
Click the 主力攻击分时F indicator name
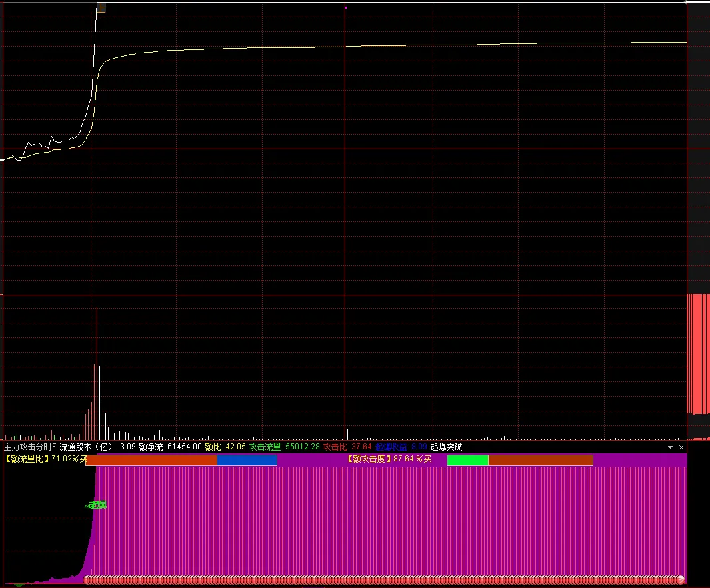(x=30, y=447)
